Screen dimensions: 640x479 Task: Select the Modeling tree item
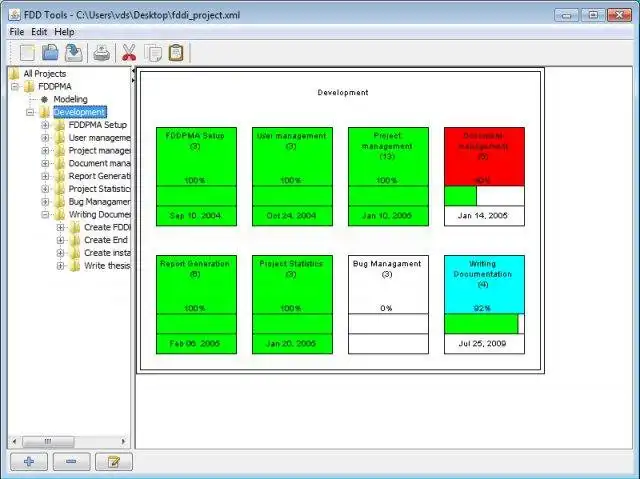tap(70, 99)
